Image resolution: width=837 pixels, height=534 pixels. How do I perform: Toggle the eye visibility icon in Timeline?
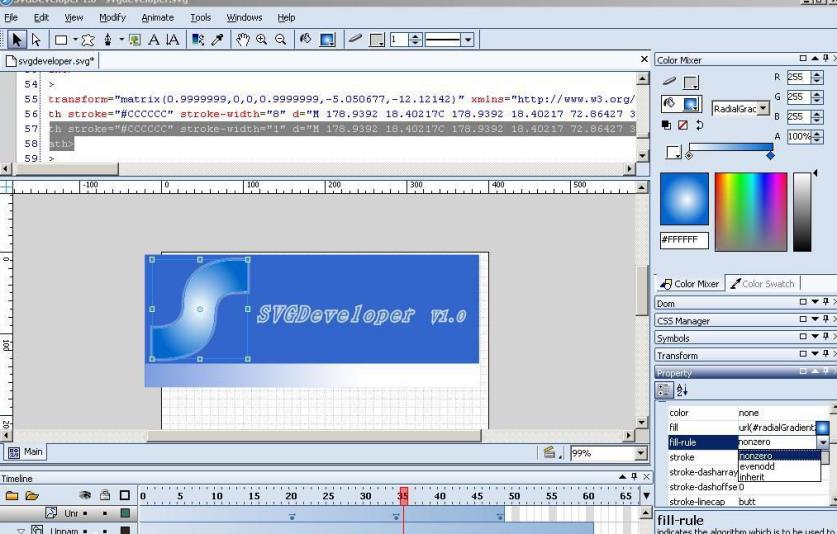(x=86, y=495)
